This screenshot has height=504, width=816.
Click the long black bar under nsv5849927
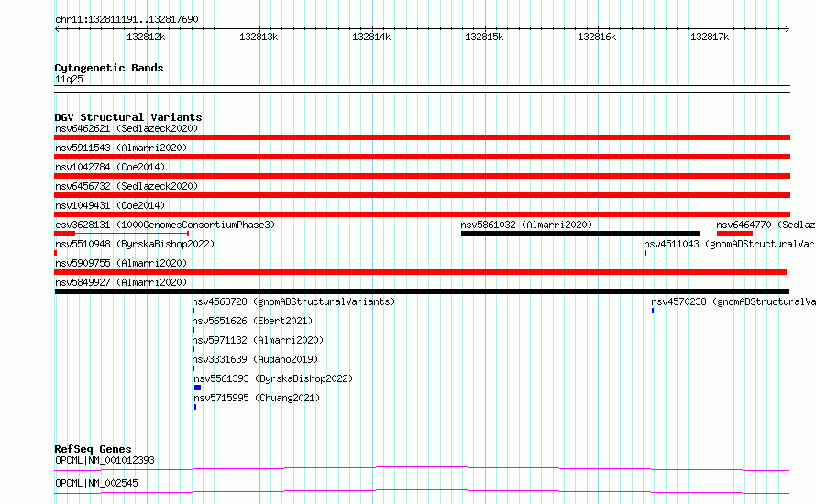point(422,291)
